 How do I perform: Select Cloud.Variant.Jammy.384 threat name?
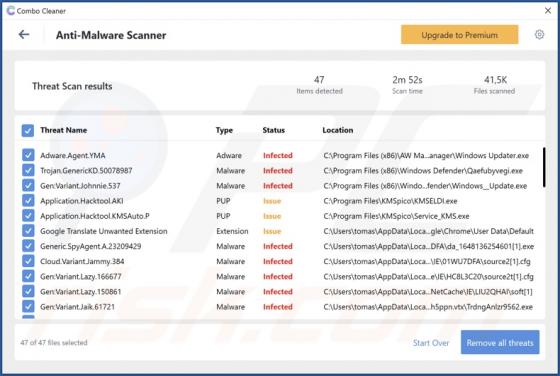pyautogui.click(x=82, y=261)
